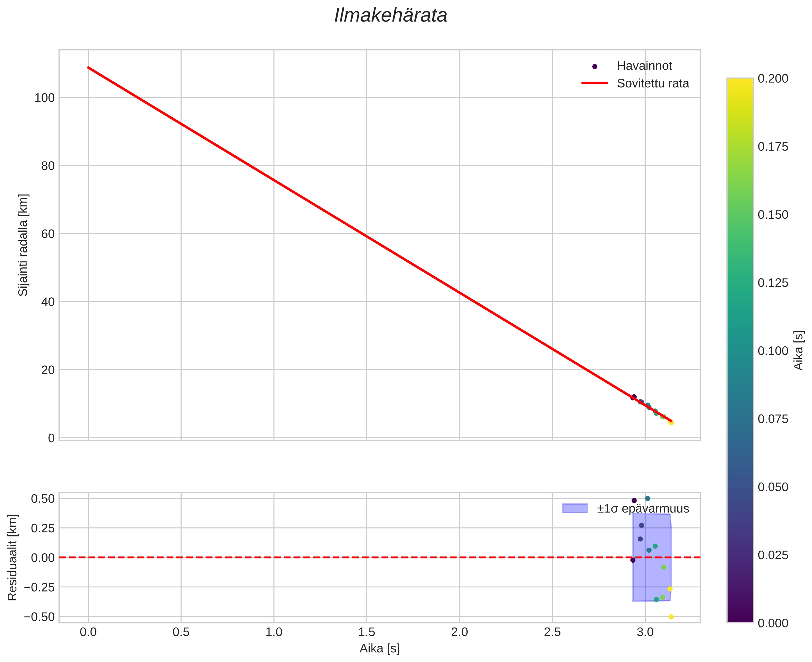Click the dark residual point near zero line
Image resolution: width=812 pixels, height=662 pixels.
pyautogui.click(x=633, y=560)
